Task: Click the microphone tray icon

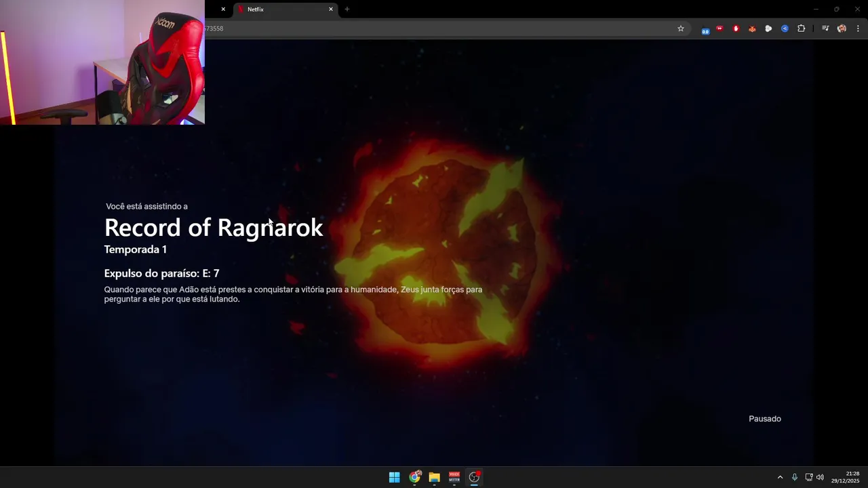Action: pyautogui.click(x=795, y=477)
